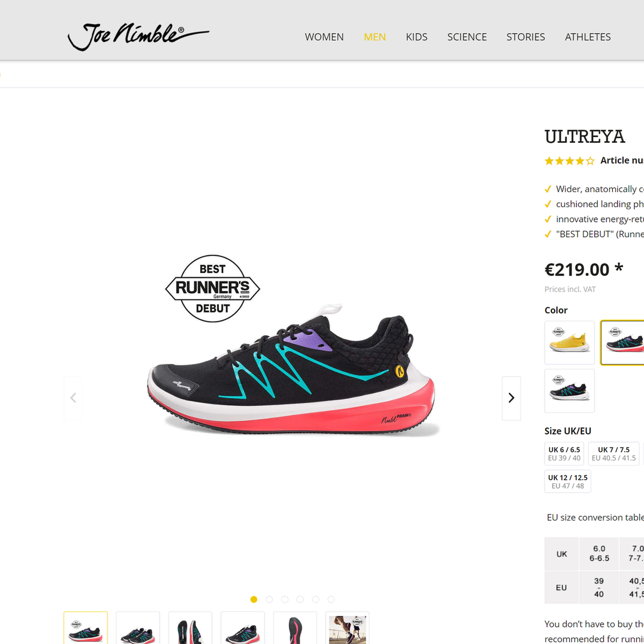The width and height of the screenshot is (644, 644).
Task: Open the runner lifestyle photo thumbnail
Action: [348, 628]
